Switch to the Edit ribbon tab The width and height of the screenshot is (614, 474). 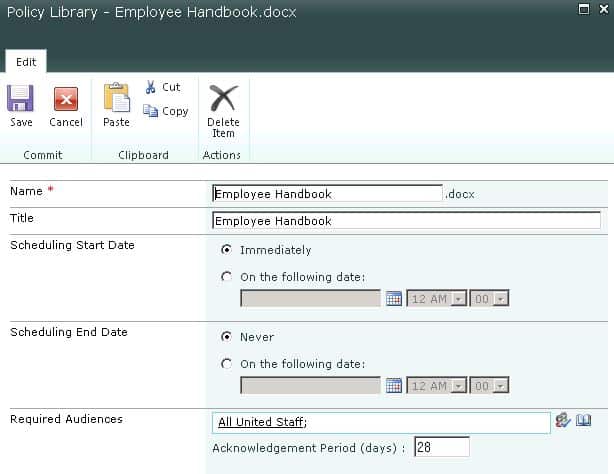coord(26,61)
